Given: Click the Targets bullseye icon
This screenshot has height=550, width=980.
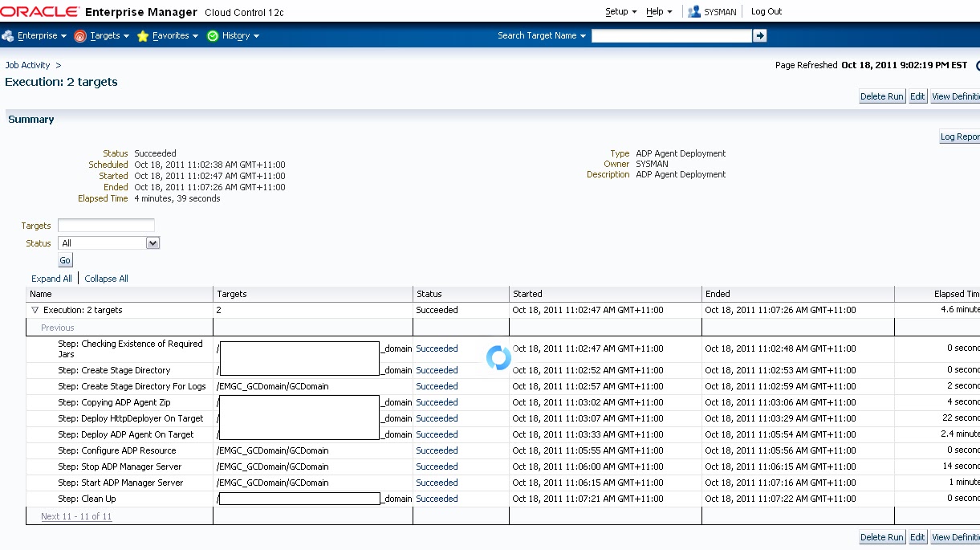Looking at the screenshot, I should pyautogui.click(x=80, y=35).
